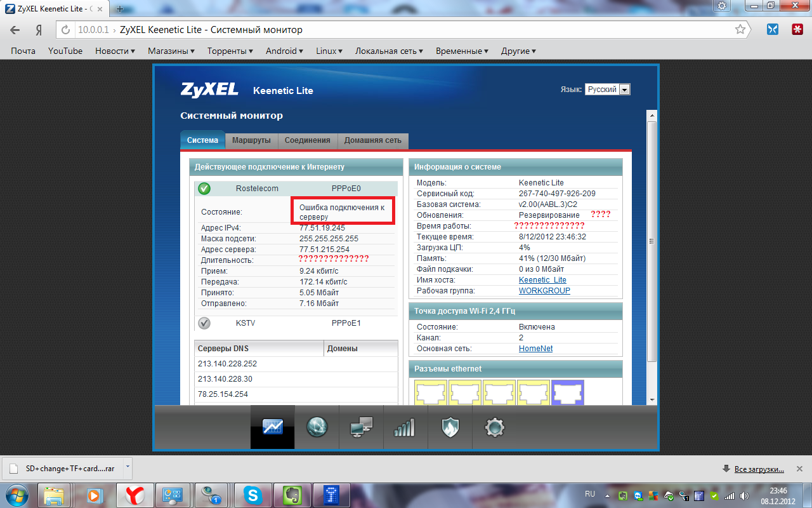Click the browser back arrow
The image size is (812, 508).
click(x=15, y=30)
